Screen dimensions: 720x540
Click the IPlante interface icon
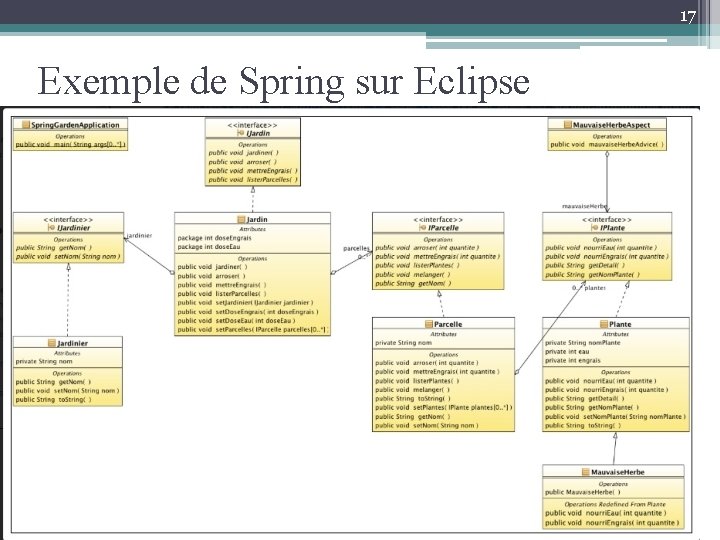595,228
